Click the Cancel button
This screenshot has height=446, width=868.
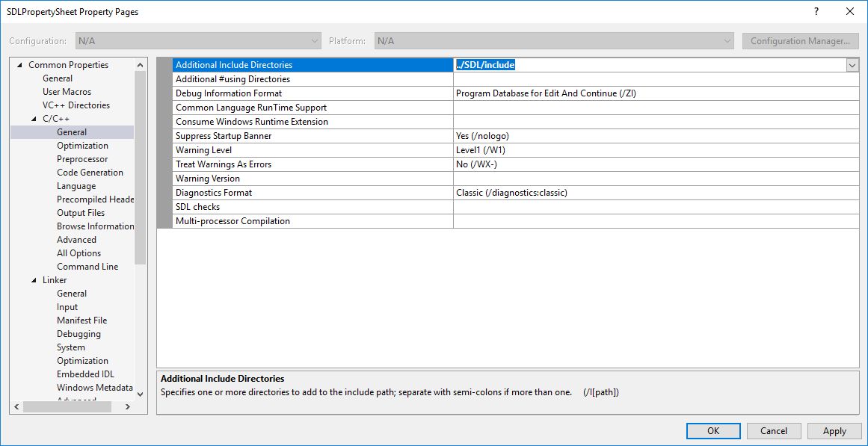click(773, 430)
